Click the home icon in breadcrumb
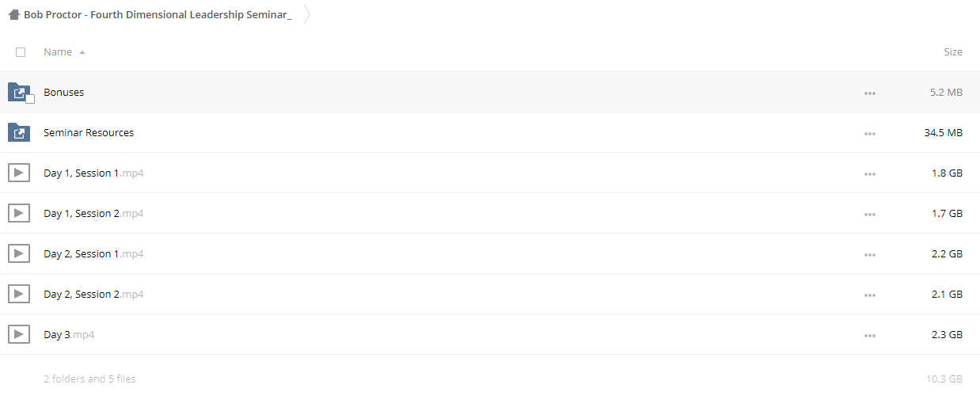Image resolution: width=980 pixels, height=411 pixels. 14,14
